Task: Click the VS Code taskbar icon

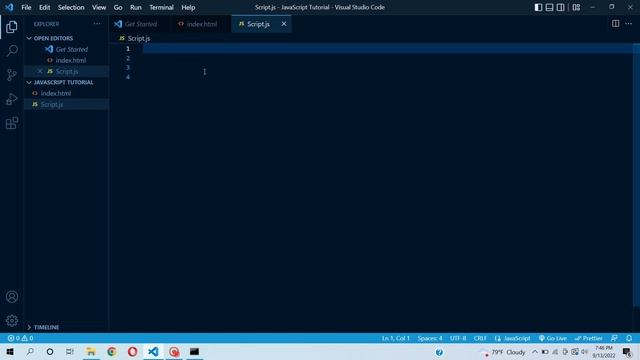Action: [x=153, y=351]
